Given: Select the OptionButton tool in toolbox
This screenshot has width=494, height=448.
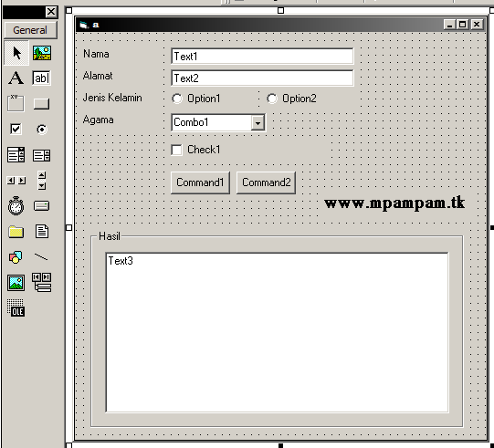Looking at the screenshot, I should [x=42, y=129].
